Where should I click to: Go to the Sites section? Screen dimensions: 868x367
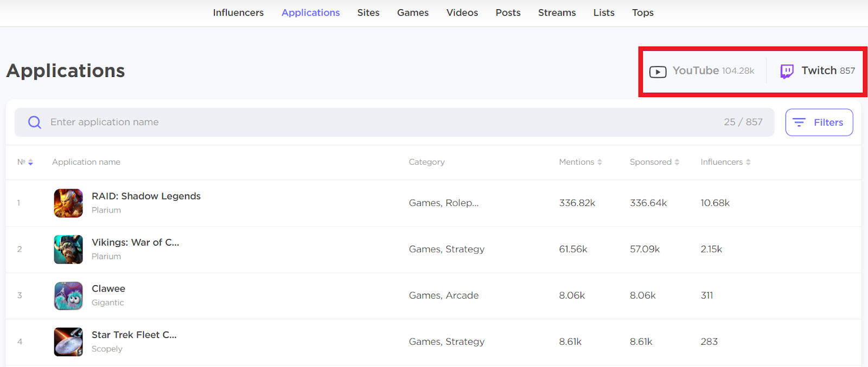[368, 12]
